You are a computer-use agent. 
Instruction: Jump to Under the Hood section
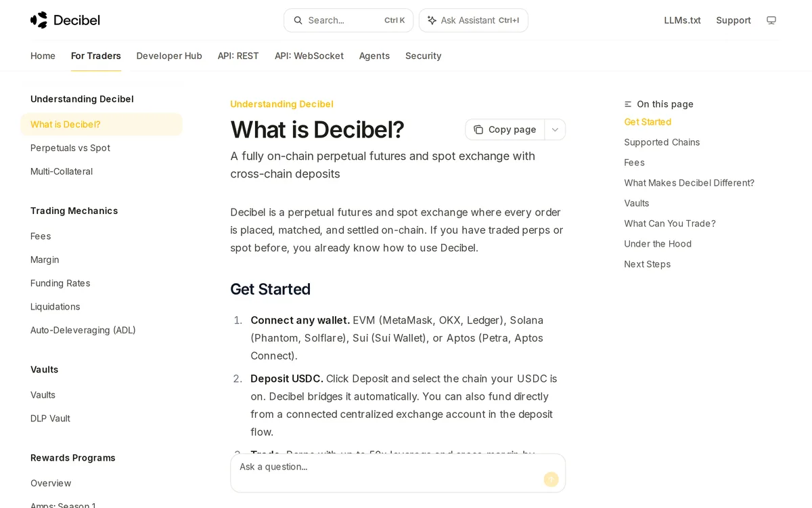click(658, 244)
